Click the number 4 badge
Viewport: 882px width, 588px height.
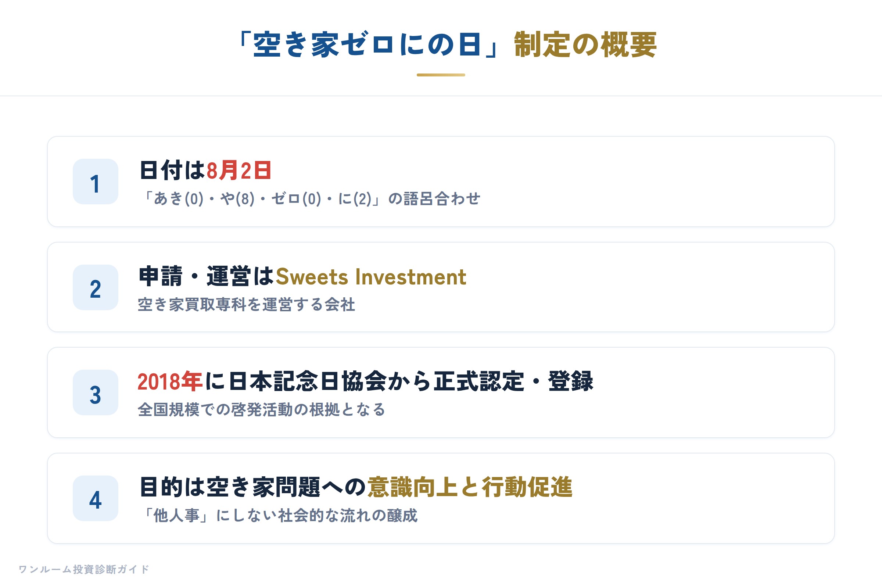pyautogui.click(x=96, y=498)
